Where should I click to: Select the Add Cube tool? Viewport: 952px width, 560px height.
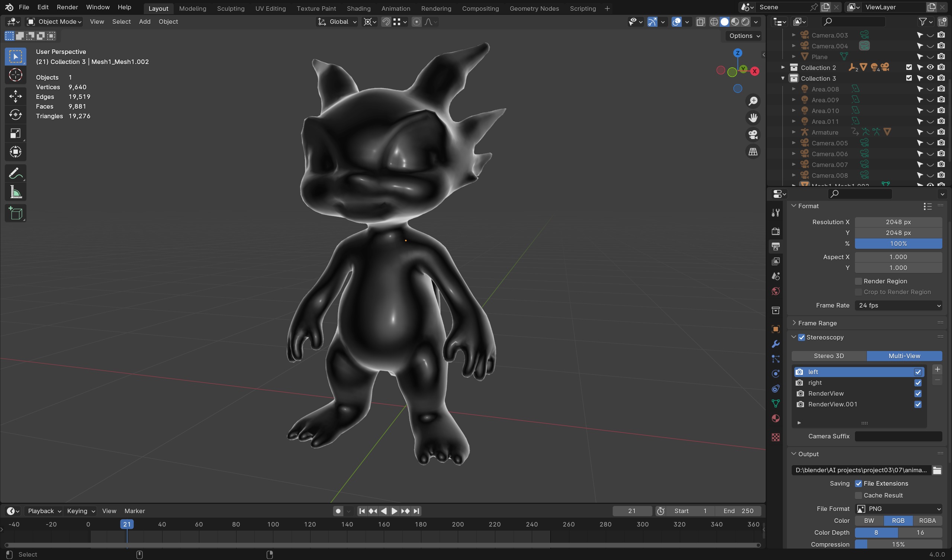(16, 213)
